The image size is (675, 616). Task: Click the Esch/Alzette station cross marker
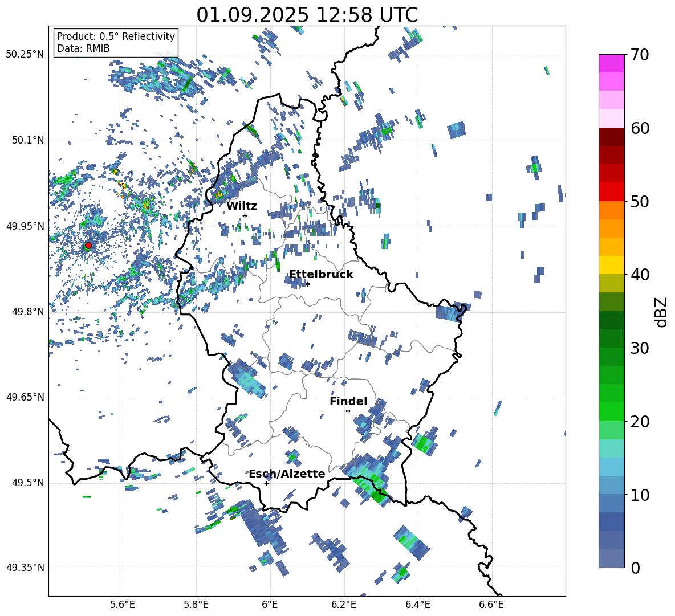(266, 483)
